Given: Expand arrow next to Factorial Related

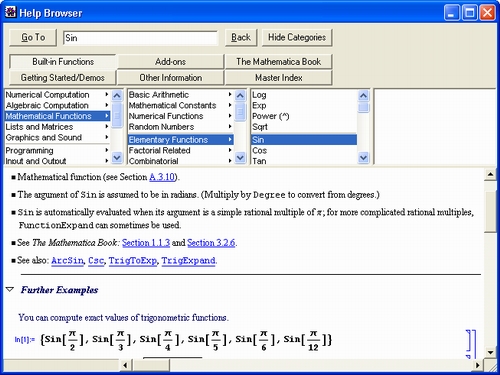Looking at the screenshot, I should tap(230, 150).
